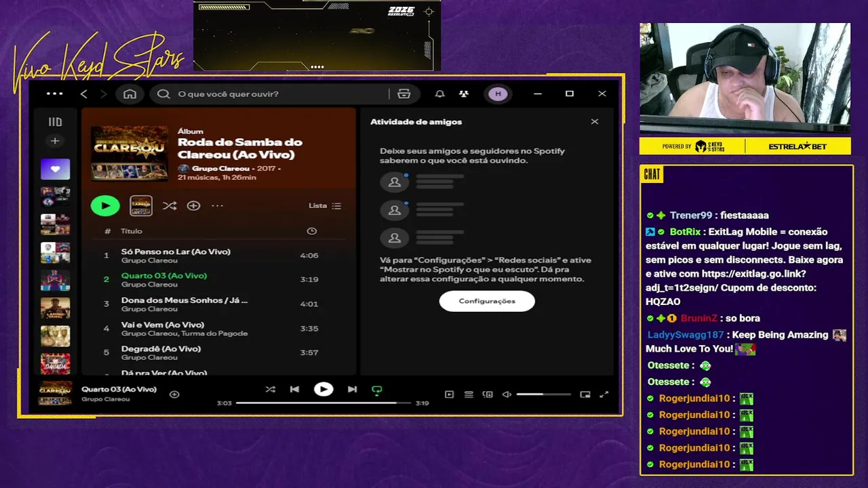The height and width of the screenshot is (488, 868).
Task: Toggle the friend activity icon in top bar
Action: tap(463, 94)
